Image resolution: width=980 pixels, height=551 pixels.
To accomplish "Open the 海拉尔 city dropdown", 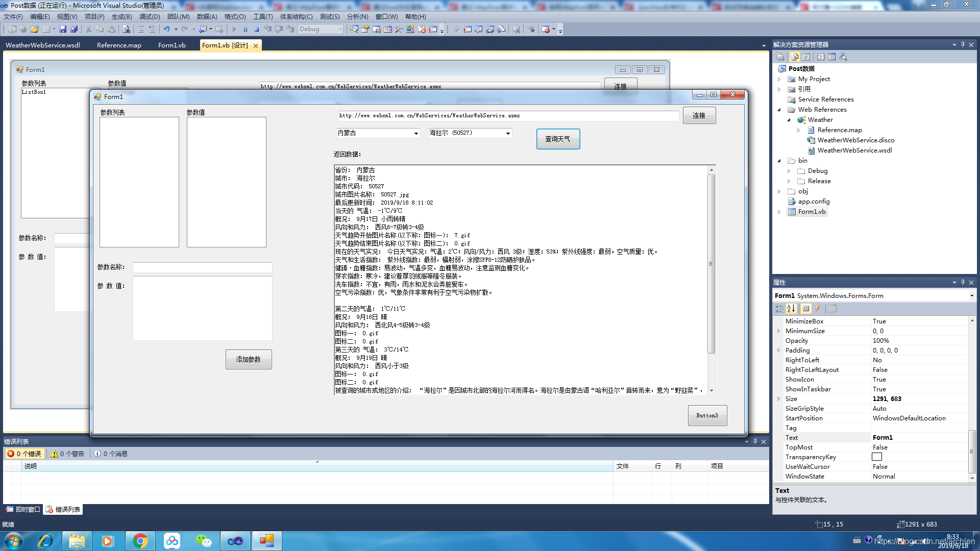I will point(508,133).
